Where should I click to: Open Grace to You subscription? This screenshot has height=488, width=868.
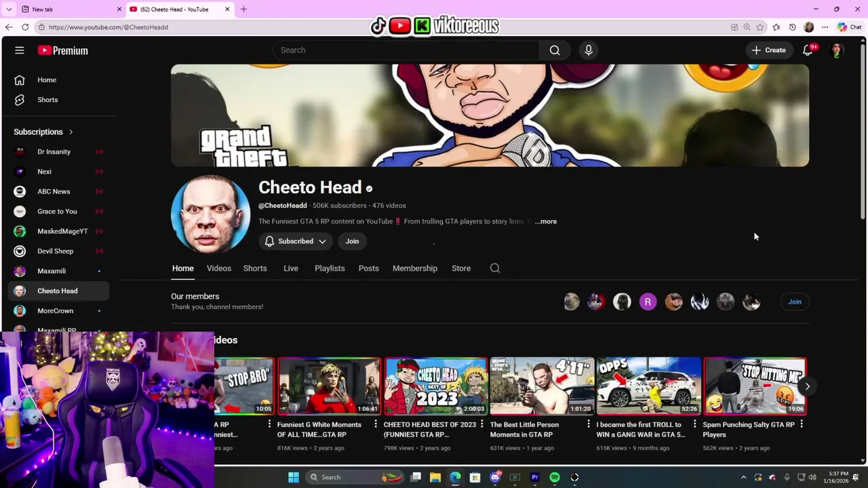(x=58, y=211)
